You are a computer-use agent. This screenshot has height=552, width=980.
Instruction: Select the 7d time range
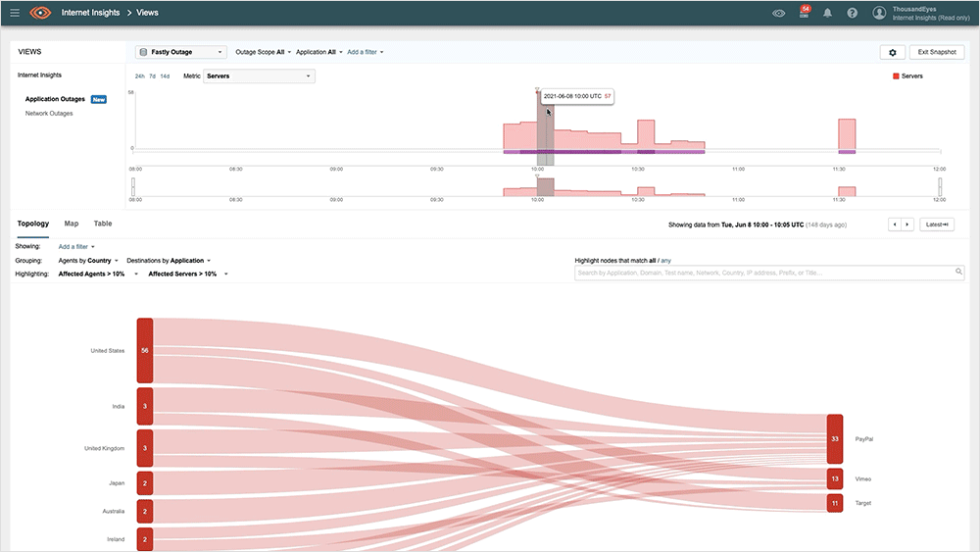click(153, 75)
